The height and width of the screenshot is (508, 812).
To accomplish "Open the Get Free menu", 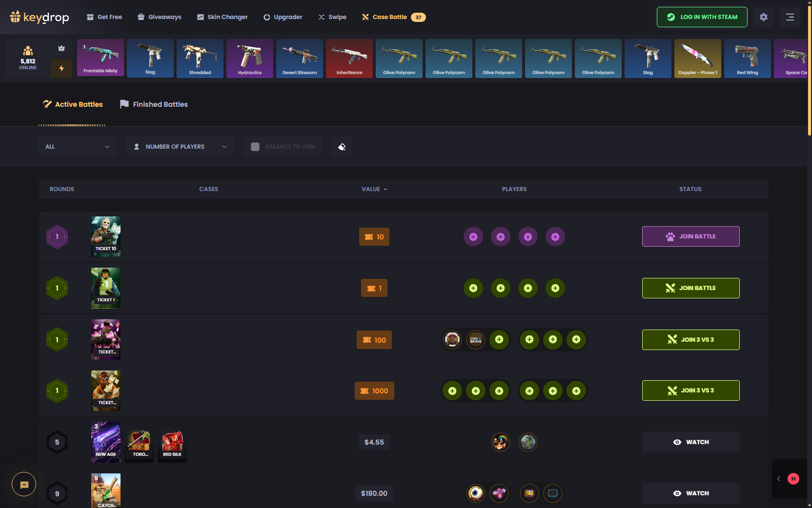I will 104,17.
